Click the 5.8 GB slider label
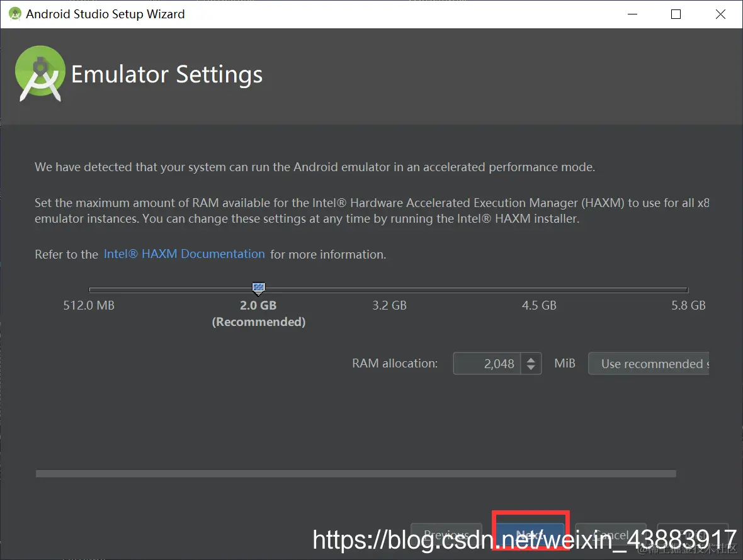This screenshot has height=560, width=743. click(x=688, y=305)
